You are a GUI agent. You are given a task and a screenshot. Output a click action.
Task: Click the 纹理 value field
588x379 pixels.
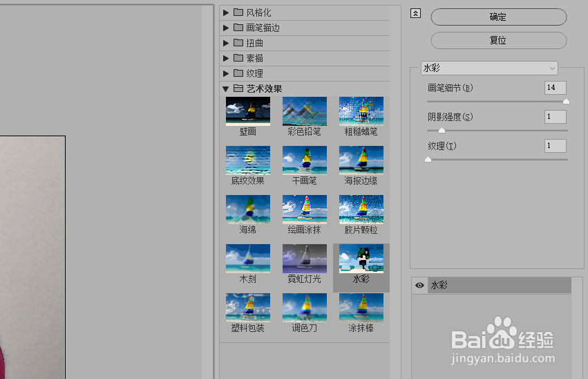(x=556, y=146)
